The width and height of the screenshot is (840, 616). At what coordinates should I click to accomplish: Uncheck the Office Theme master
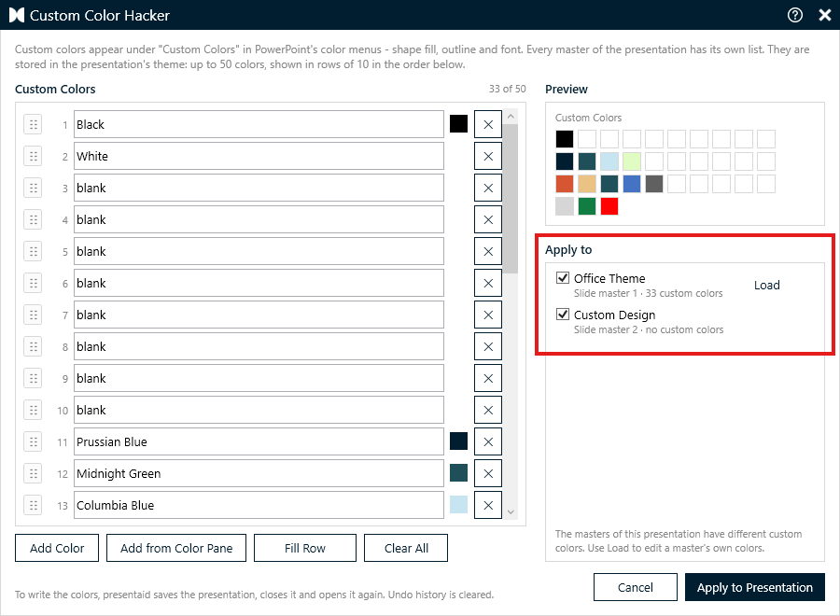[x=563, y=278]
